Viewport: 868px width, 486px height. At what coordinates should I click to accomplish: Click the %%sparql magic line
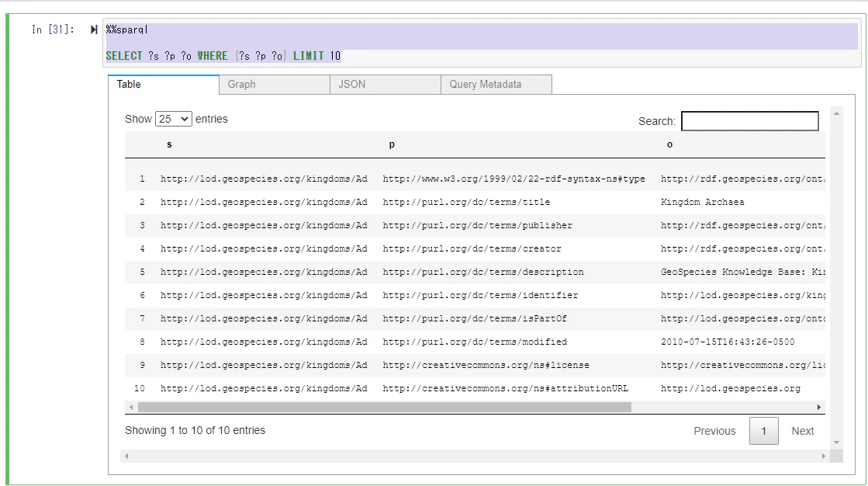click(126, 30)
